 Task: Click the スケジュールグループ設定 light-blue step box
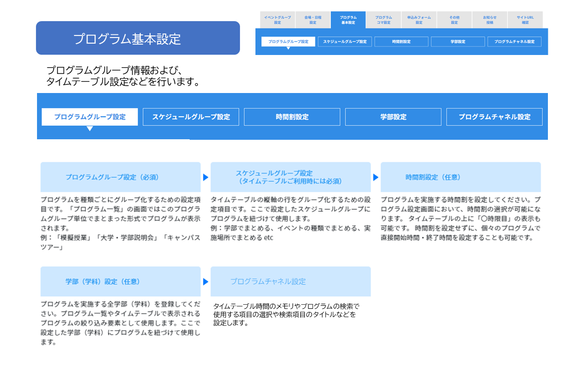290,177
